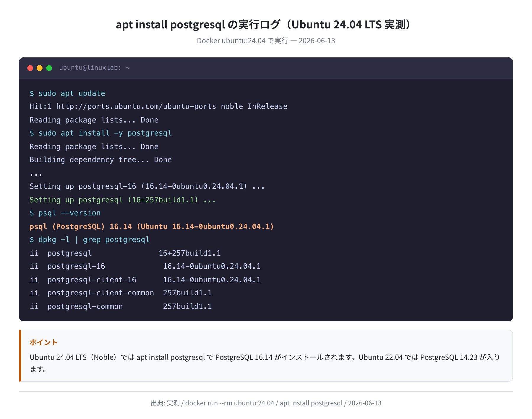Click the 'Building dependency tree... Done' line
The height and width of the screenshot is (419, 532).
tap(101, 160)
